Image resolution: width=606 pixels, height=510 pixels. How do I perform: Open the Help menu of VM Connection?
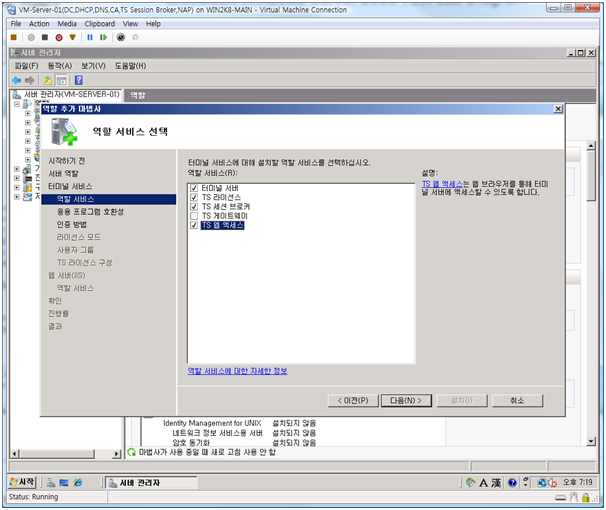tap(153, 24)
